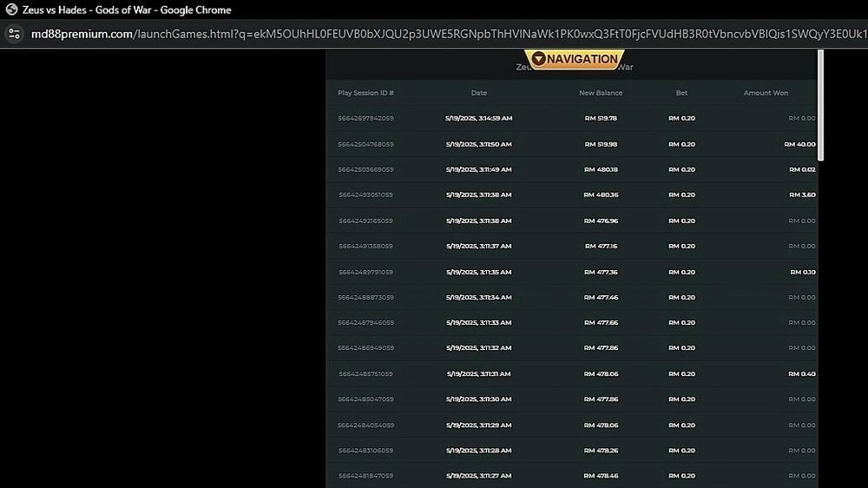Click the globe icon in the title bar

(x=12, y=10)
